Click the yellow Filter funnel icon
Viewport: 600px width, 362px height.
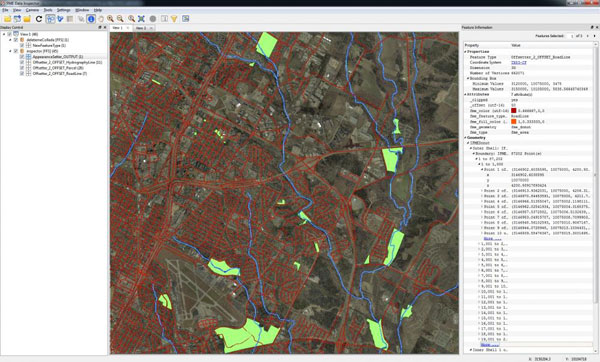pyautogui.click(x=174, y=19)
